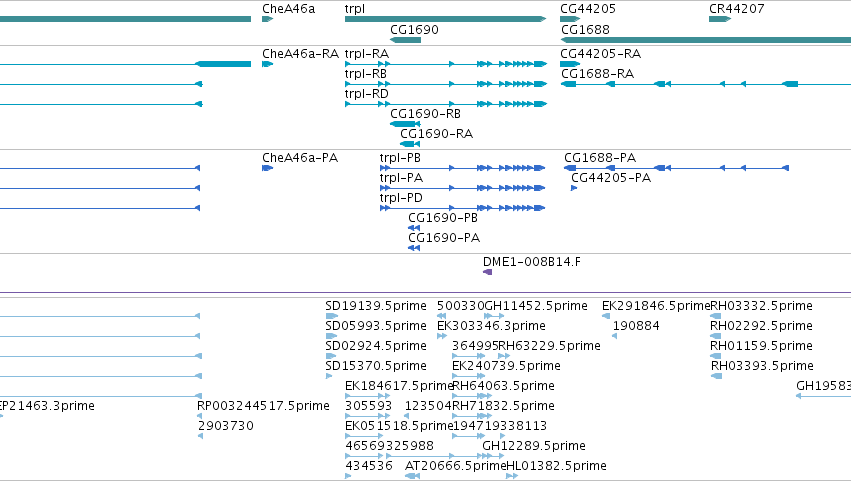Select EST label SD02924.5prime
This screenshot has height=481, width=851.
(x=376, y=346)
